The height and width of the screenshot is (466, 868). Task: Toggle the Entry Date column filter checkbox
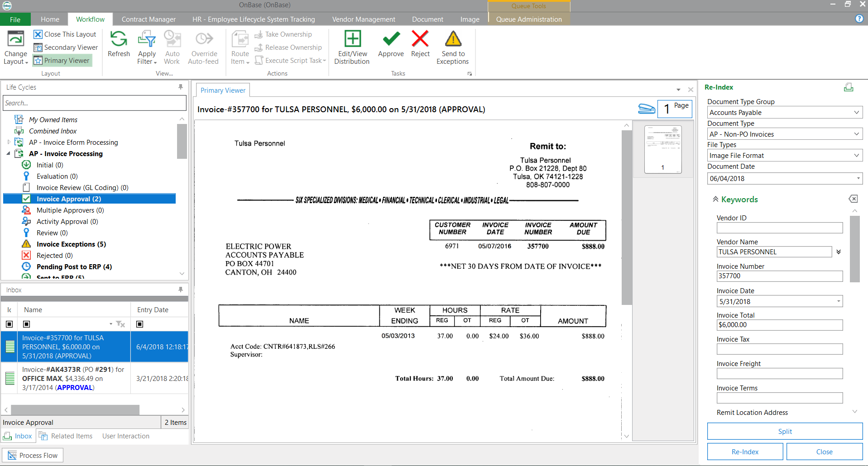click(140, 324)
